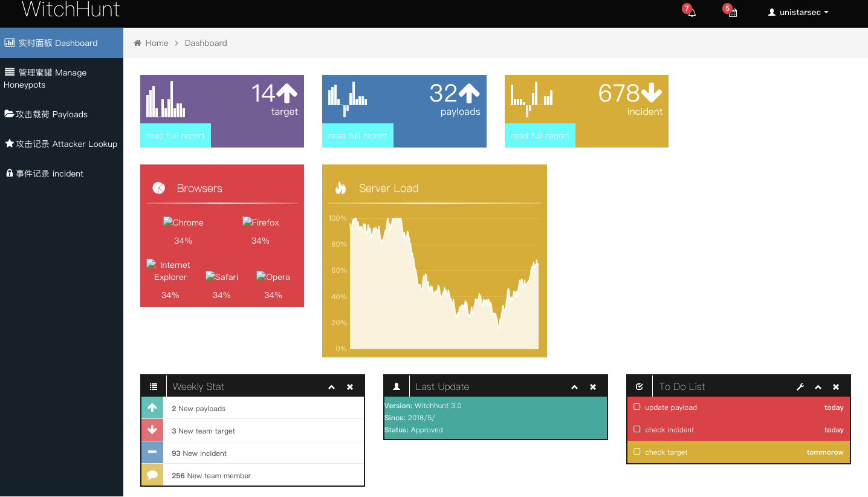Check the 'update payload' checkbox
The height and width of the screenshot is (497, 868).
click(636, 407)
